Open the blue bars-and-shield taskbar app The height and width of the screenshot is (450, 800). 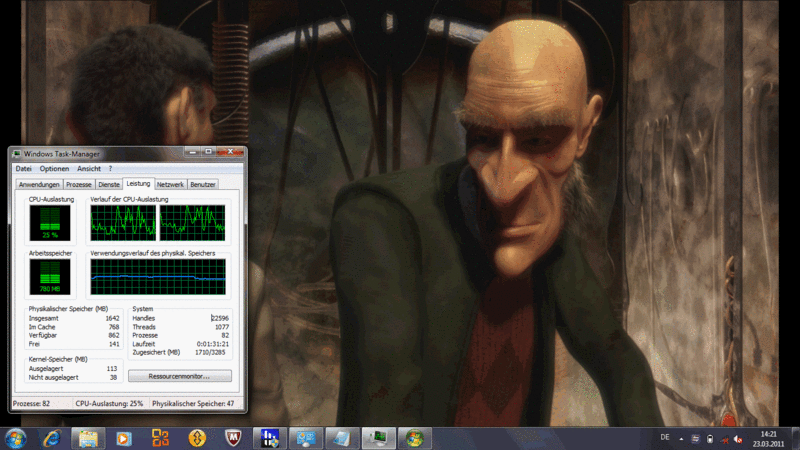point(269,438)
